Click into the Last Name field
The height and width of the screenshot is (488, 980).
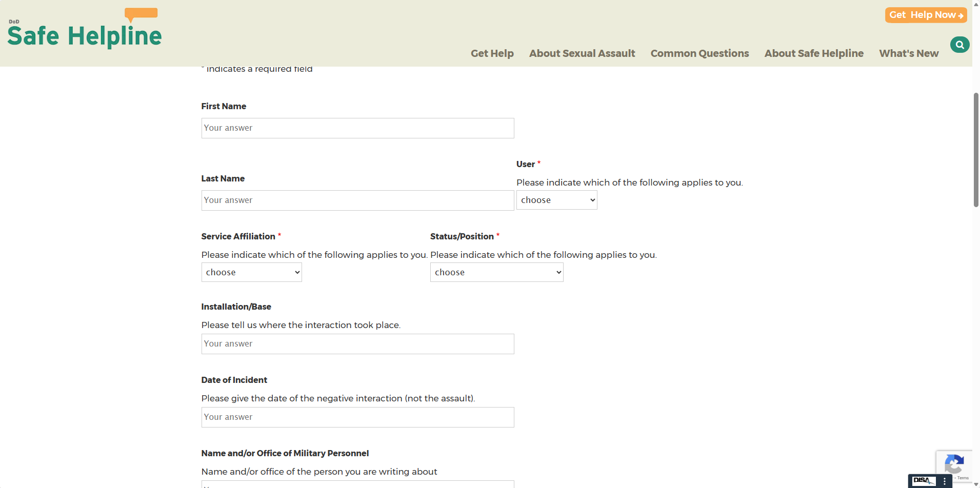pos(357,200)
